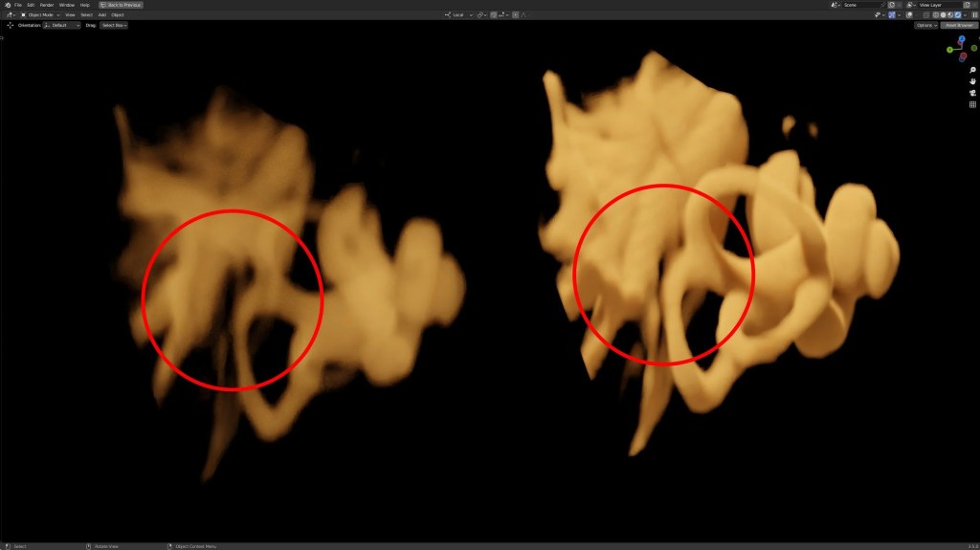980x550 pixels.
Task: Click the Asset Browser button
Action: [x=959, y=26]
